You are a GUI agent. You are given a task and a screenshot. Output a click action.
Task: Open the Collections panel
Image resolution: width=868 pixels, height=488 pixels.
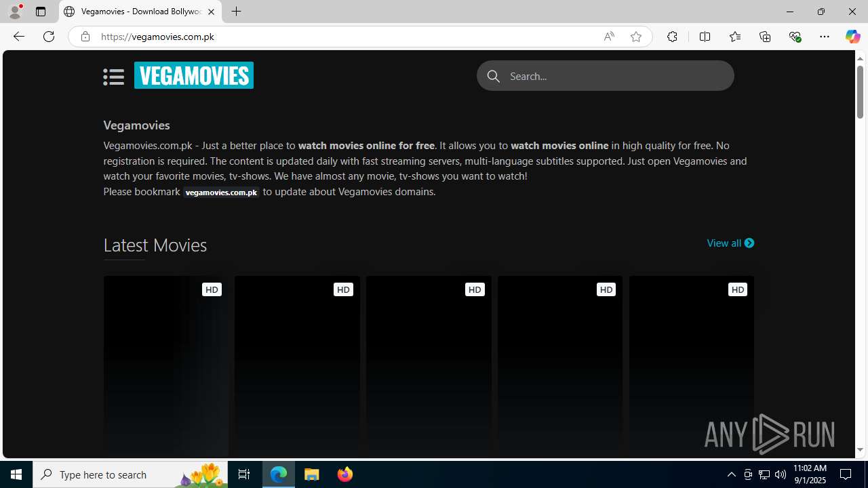(x=765, y=37)
